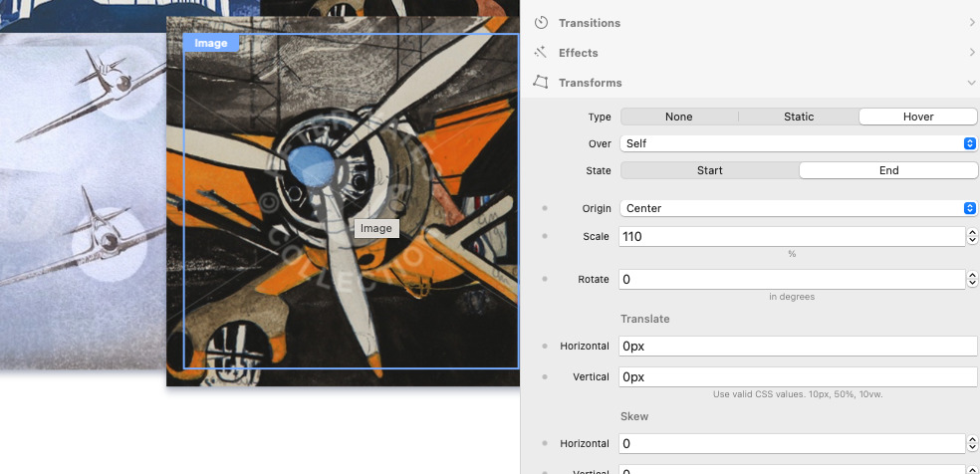980x474 pixels.
Task: Click the Effects section title
Action: point(578,53)
